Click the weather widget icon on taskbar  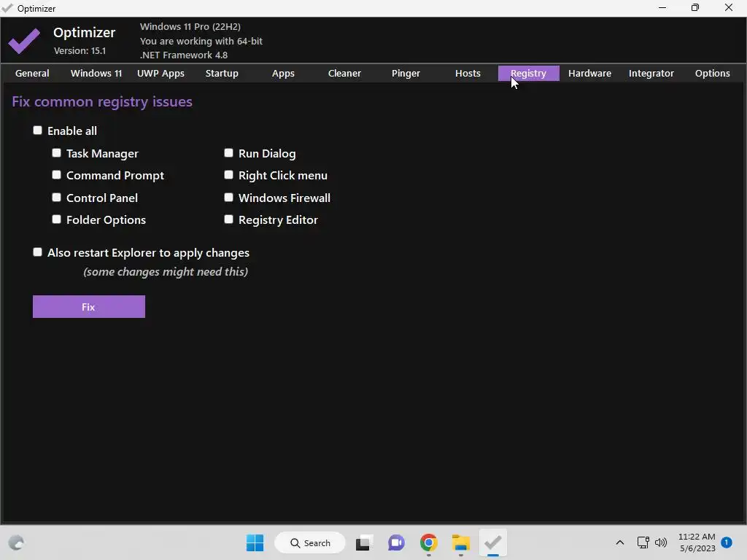point(16,542)
